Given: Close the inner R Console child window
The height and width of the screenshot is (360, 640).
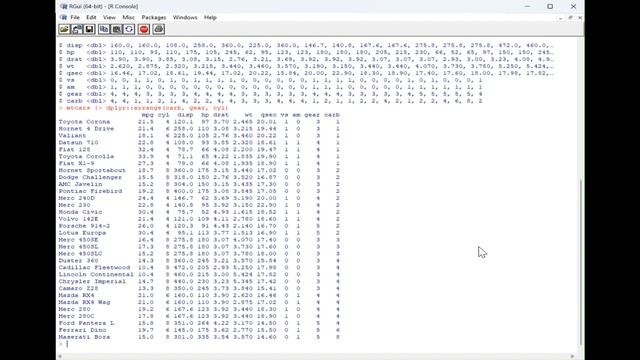Looking at the screenshot, I should click(x=580, y=18).
